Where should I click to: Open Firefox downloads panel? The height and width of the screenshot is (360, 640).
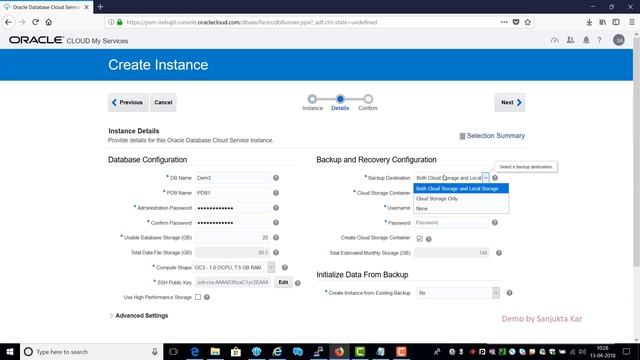[x=589, y=22]
